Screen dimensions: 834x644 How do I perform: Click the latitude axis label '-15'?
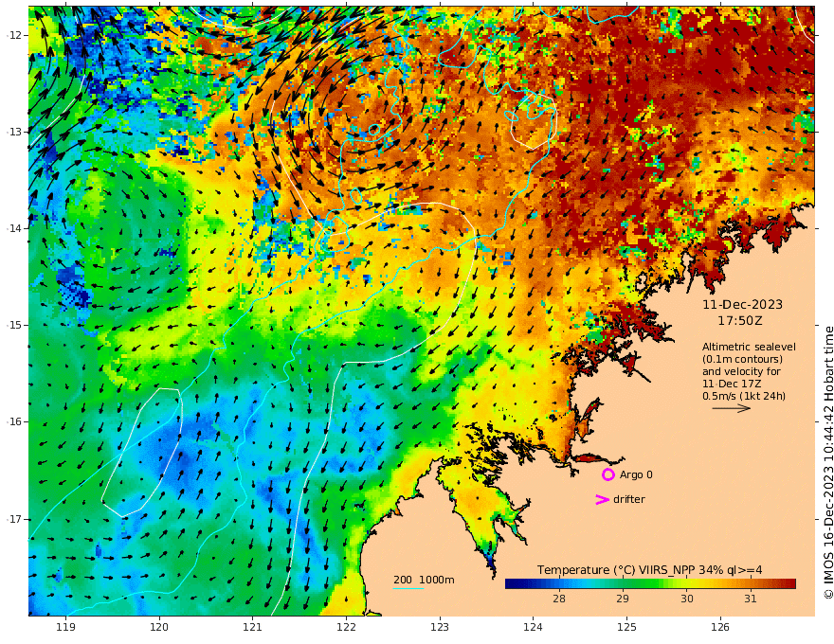13,325
